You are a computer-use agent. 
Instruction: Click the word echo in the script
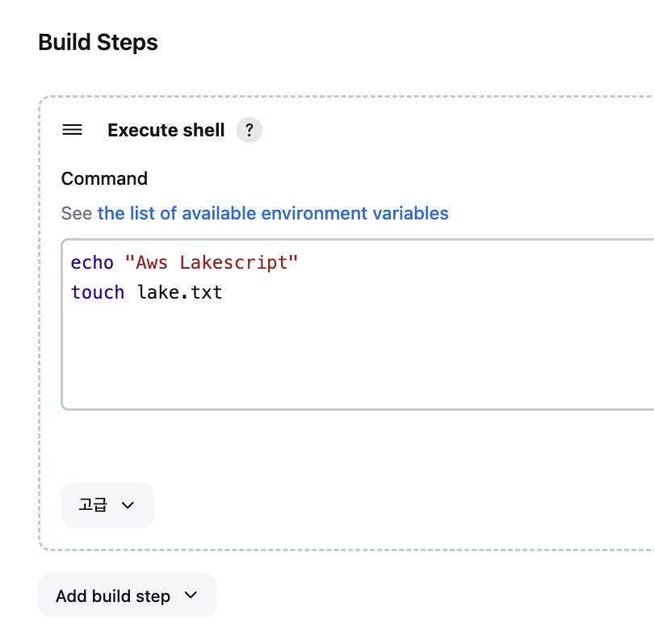tap(92, 262)
